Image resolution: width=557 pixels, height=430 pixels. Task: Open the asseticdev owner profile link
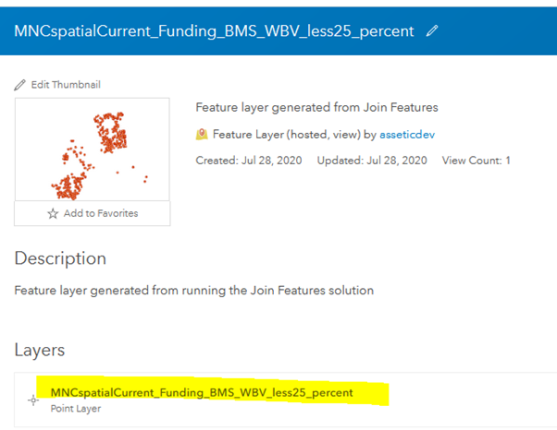[x=407, y=135]
